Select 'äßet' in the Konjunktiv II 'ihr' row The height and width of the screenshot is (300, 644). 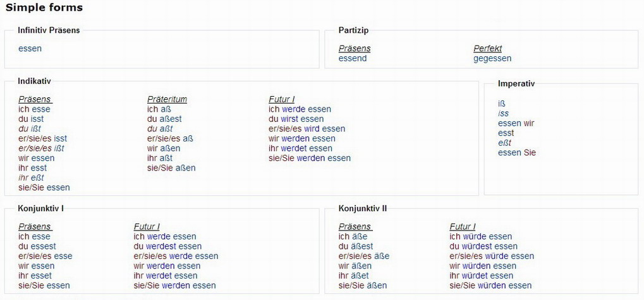pos(361,275)
